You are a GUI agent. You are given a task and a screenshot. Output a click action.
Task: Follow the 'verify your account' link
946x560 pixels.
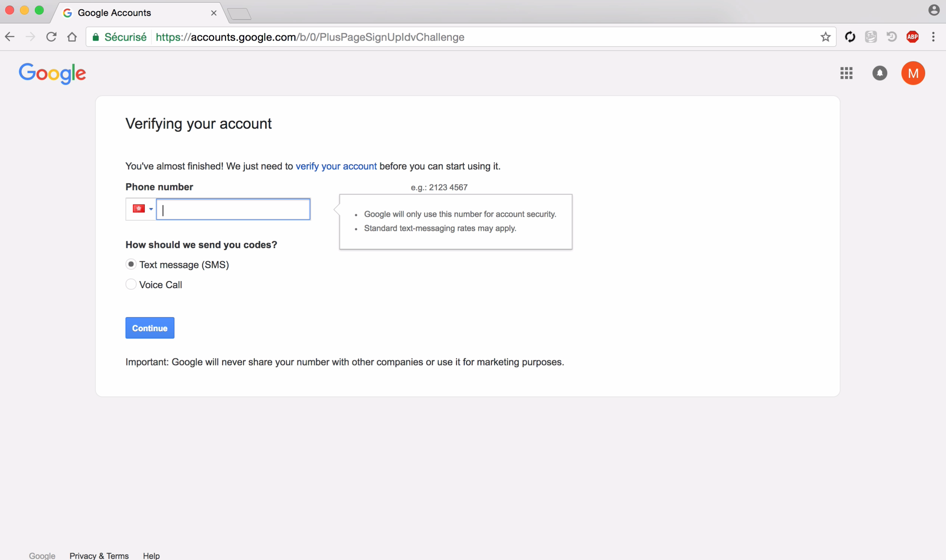[336, 166]
